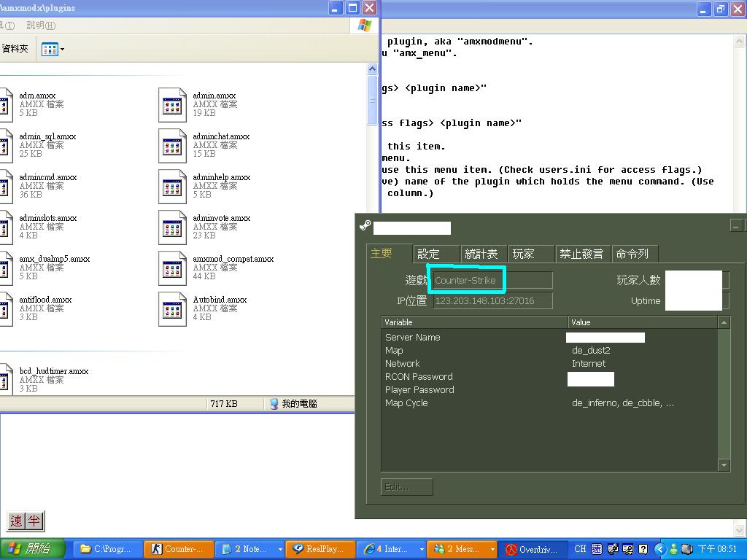This screenshot has width=747, height=560.
Task: Click the 遊戲 Counter-Strike field
Action: (492, 281)
